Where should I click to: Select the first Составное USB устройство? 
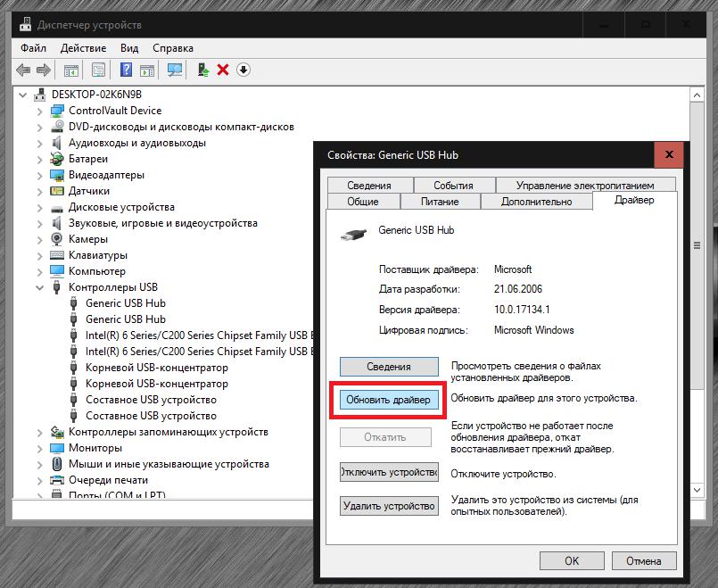pos(151,400)
